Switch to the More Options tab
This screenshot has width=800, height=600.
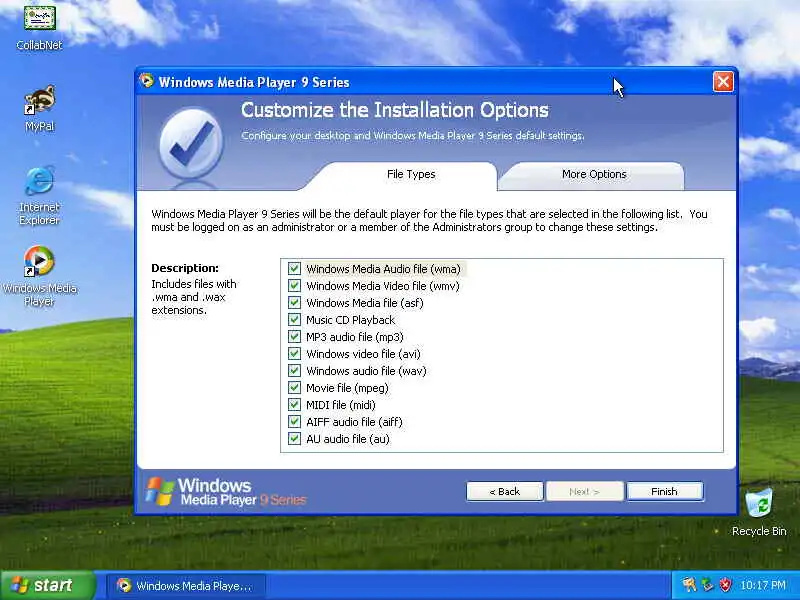(594, 174)
